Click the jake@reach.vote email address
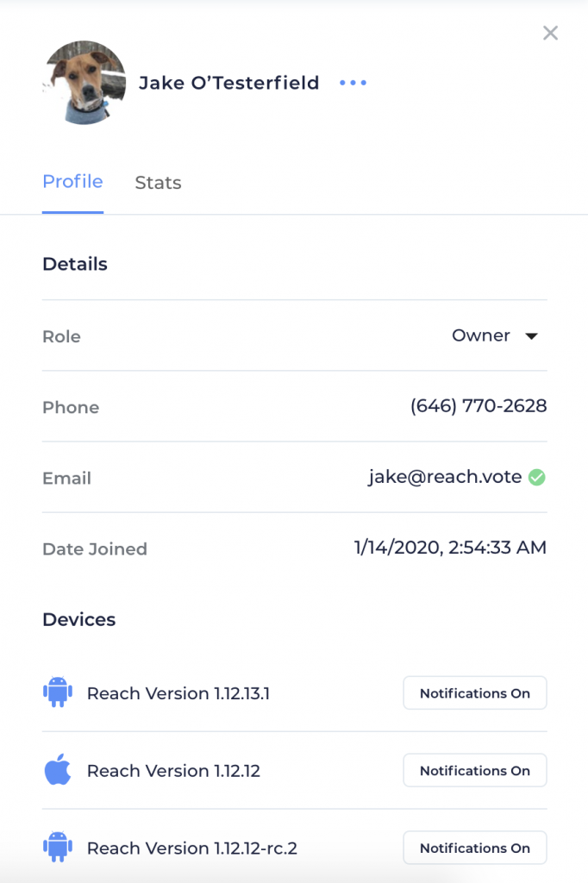The width and height of the screenshot is (588, 883). point(445,477)
